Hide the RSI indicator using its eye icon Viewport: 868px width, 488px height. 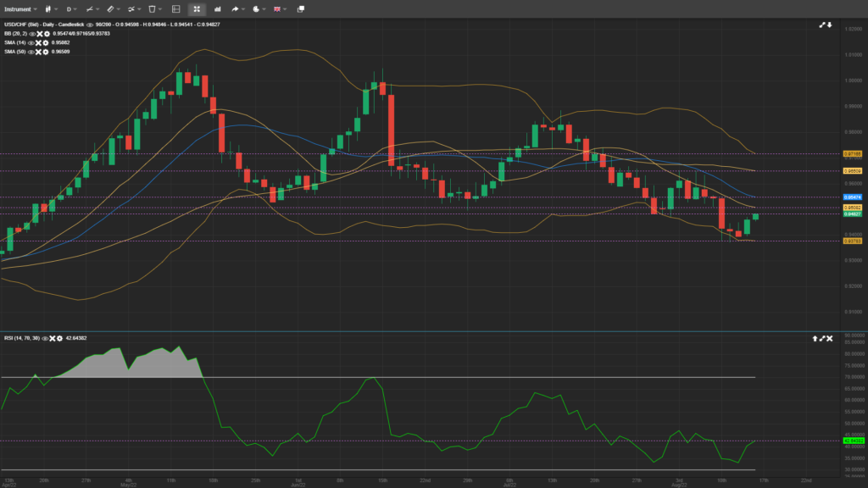click(45, 339)
